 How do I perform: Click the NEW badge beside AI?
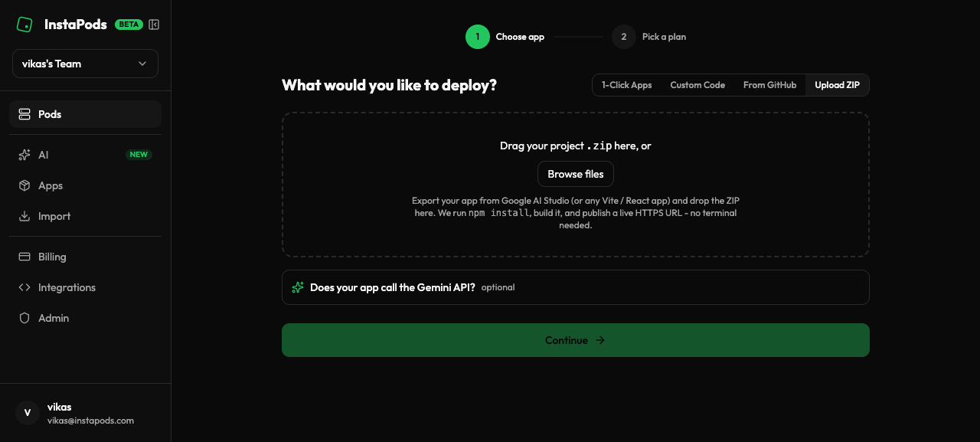(139, 155)
